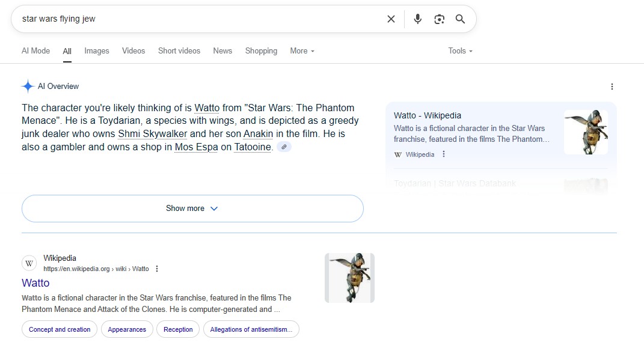Open the Watto - Wikipedia source card title
644x354 pixels.
point(428,115)
